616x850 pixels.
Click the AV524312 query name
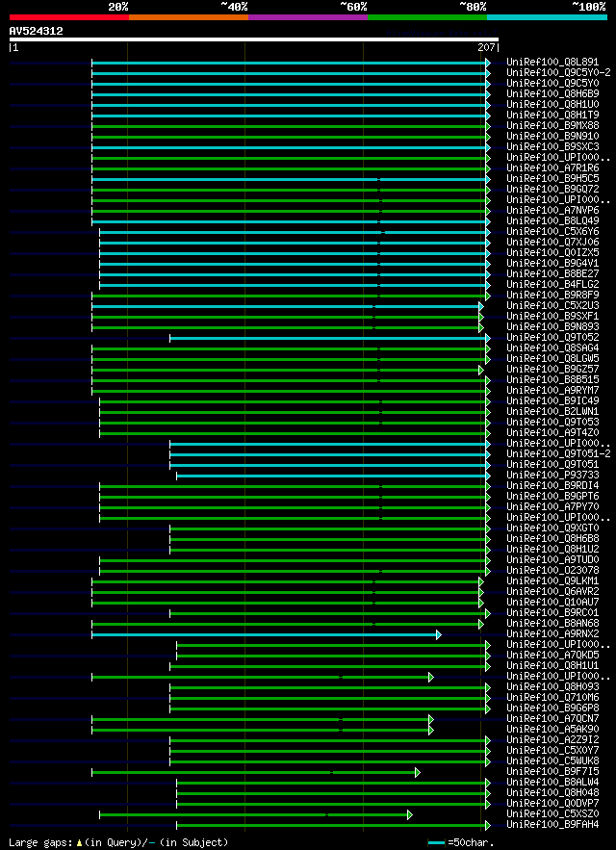37,31
